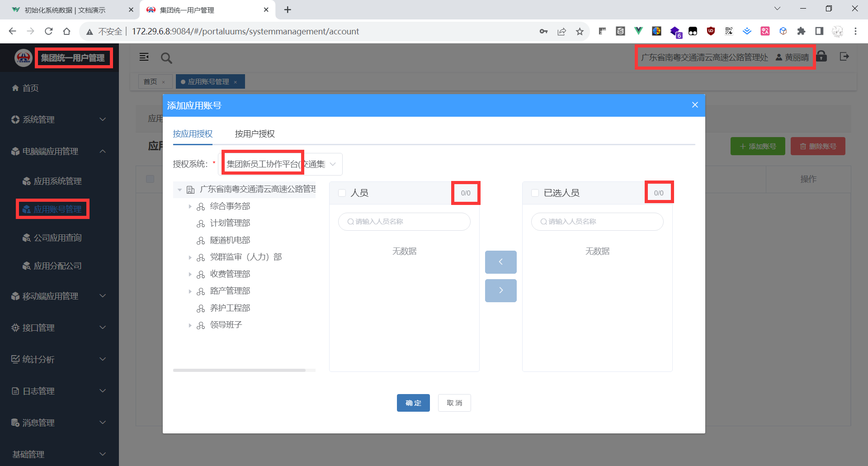Image resolution: width=868 pixels, height=466 pixels.
Task: Open the browser extensions puzzle icon
Action: (801, 31)
